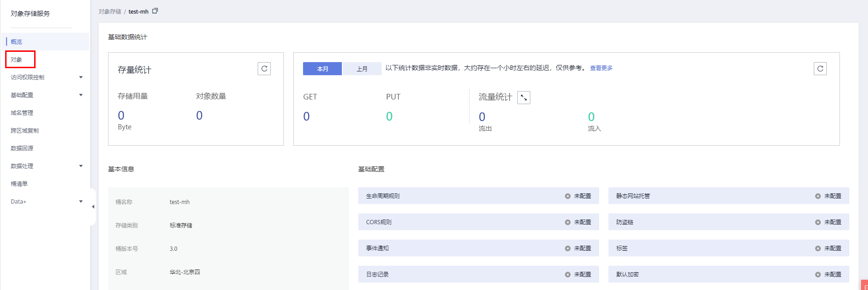This screenshot has width=868, height=290.
Task: Open the 对象 page
Action: click(x=17, y=60)
